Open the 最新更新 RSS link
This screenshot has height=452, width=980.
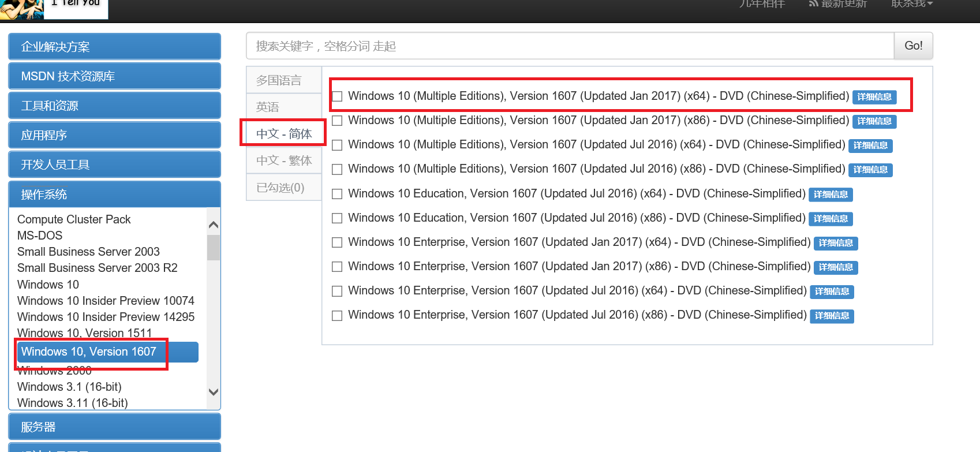point(838,3)
